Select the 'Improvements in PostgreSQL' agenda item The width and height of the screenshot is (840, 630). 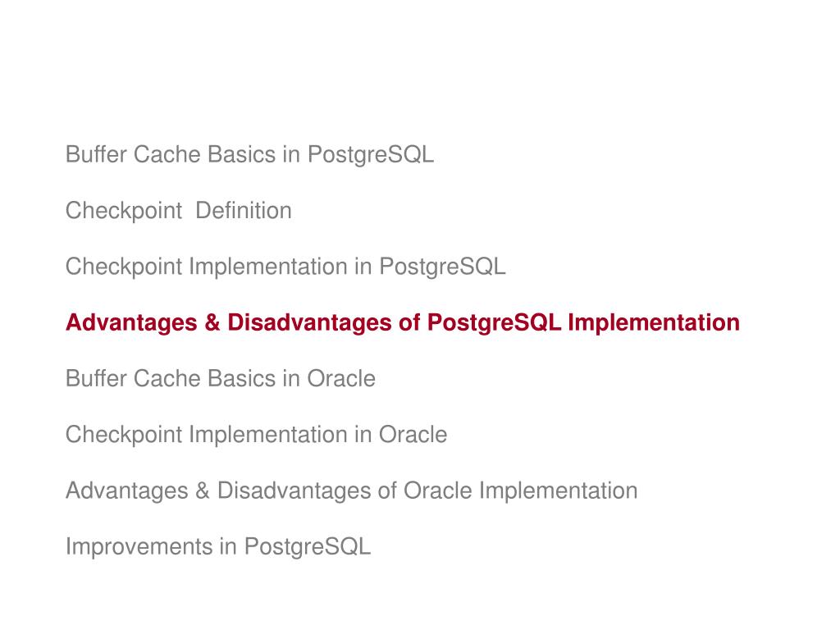pos(218,547)
